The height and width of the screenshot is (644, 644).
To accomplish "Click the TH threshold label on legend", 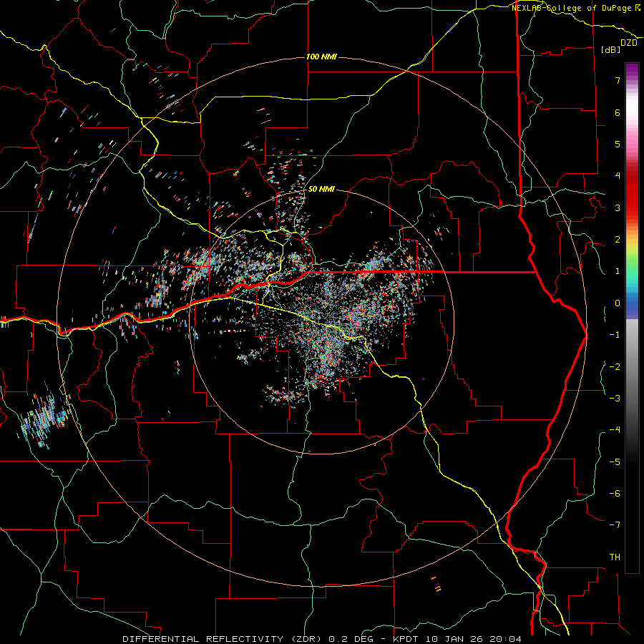I will [x=615, y=557].
